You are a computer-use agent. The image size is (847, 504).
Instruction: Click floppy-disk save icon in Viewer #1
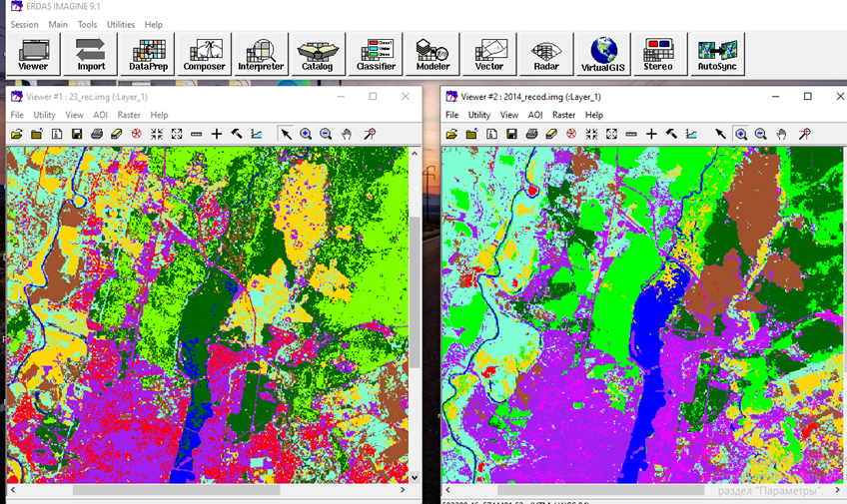tap(77, 134)
